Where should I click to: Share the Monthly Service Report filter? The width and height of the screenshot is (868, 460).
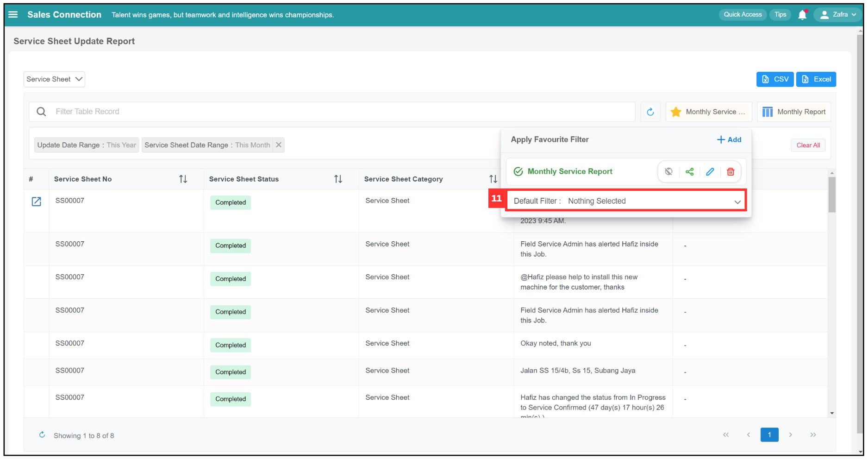pyautogui.click(x=689, y=171)
